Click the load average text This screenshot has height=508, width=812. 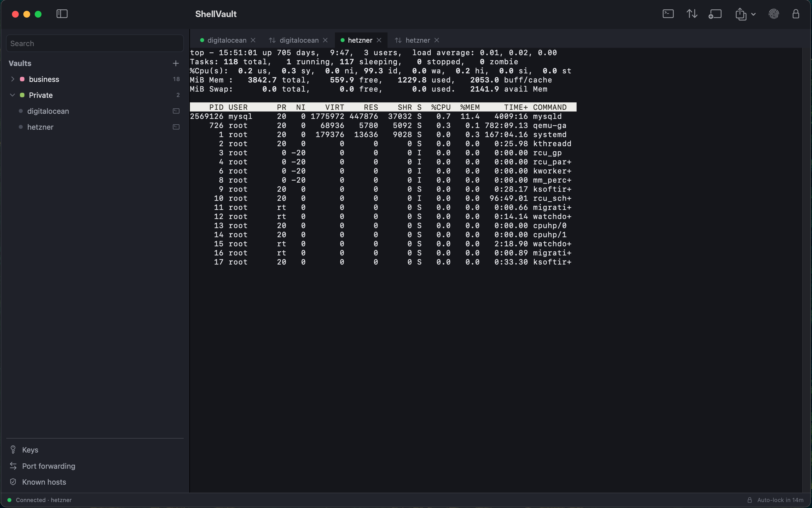pos(484,53)
